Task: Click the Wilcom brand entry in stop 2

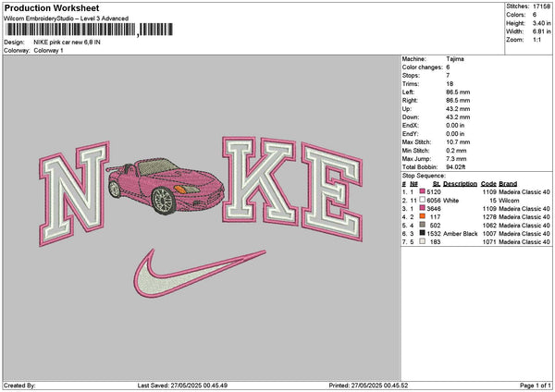Action: [x=512, y=200]
